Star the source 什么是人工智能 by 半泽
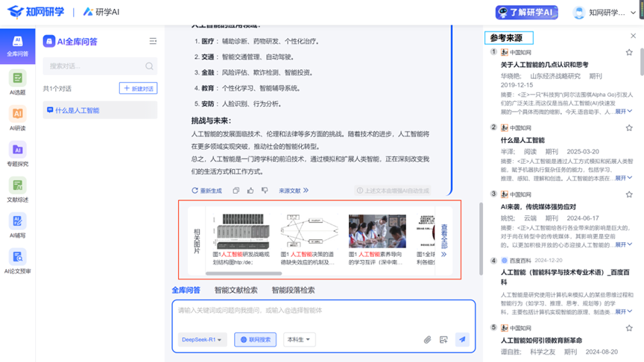Image resolution: width=644 pixels, height=362 pixels. pyautogui.click(x=629, y=128)
